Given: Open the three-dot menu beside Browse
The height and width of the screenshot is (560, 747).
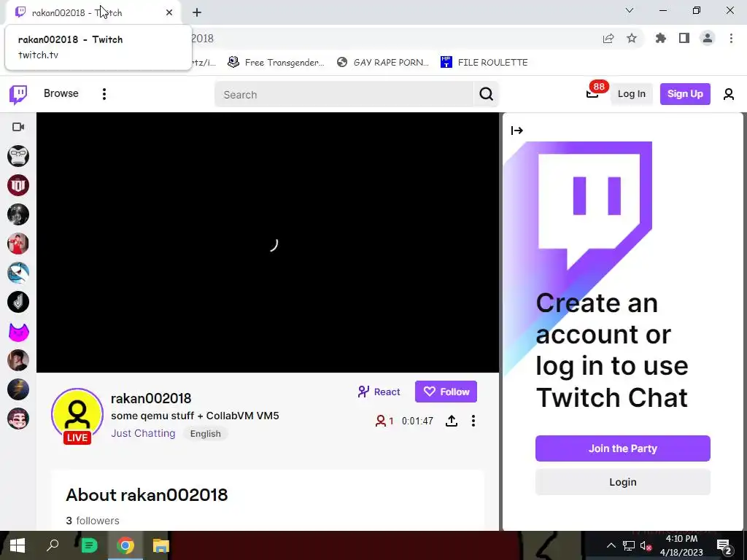Looking at the screenshot, I should pos(104,94).
